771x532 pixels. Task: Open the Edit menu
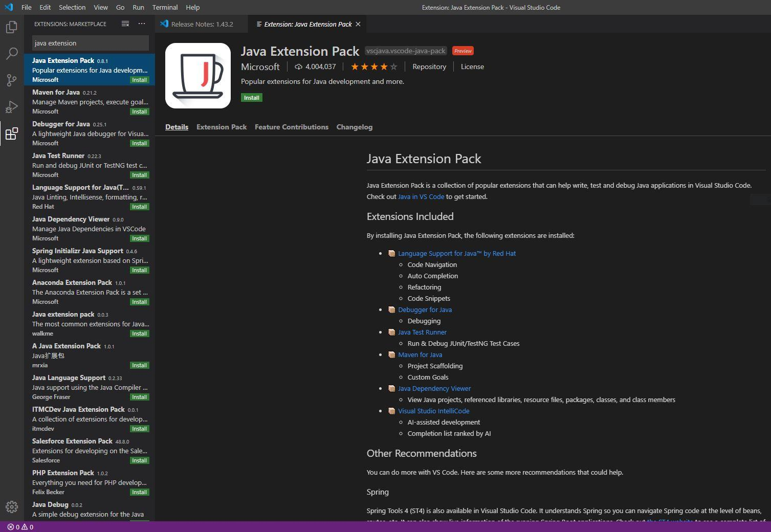45,7
